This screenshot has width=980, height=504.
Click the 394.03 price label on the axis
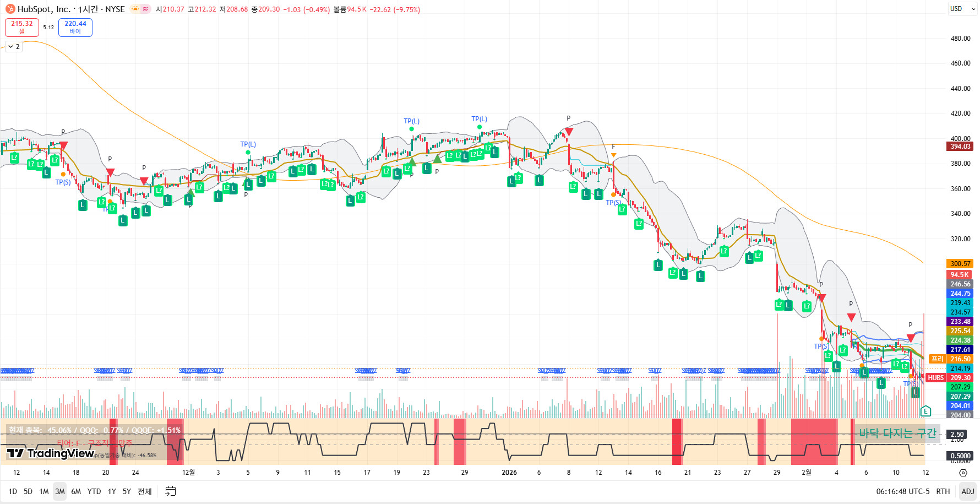960,147
